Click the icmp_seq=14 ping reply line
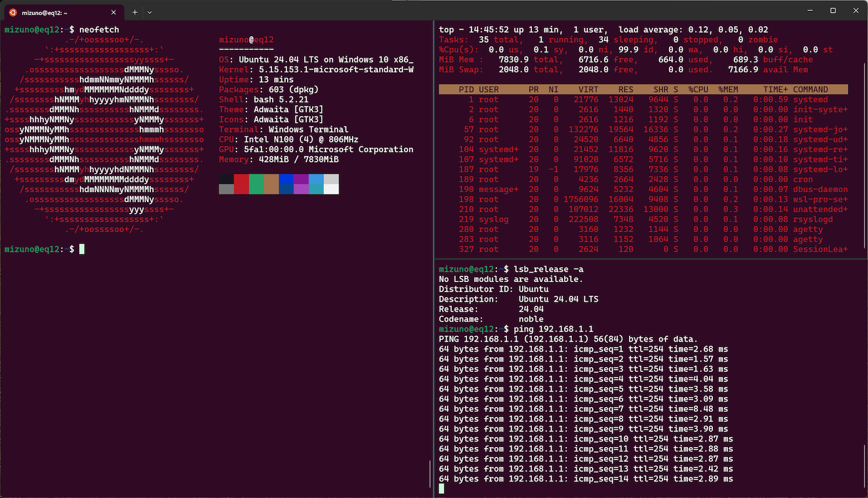The image size is (868, 498). (586, 479)
